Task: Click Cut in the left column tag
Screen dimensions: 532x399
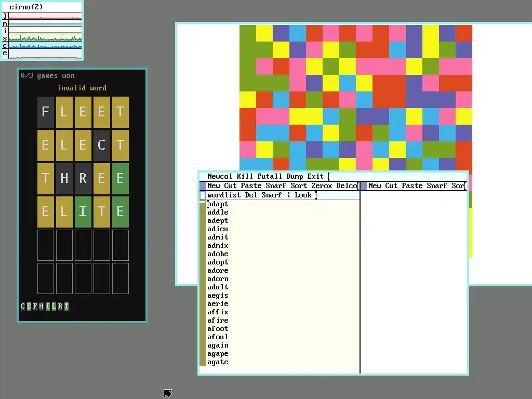Action: [230, 185]
